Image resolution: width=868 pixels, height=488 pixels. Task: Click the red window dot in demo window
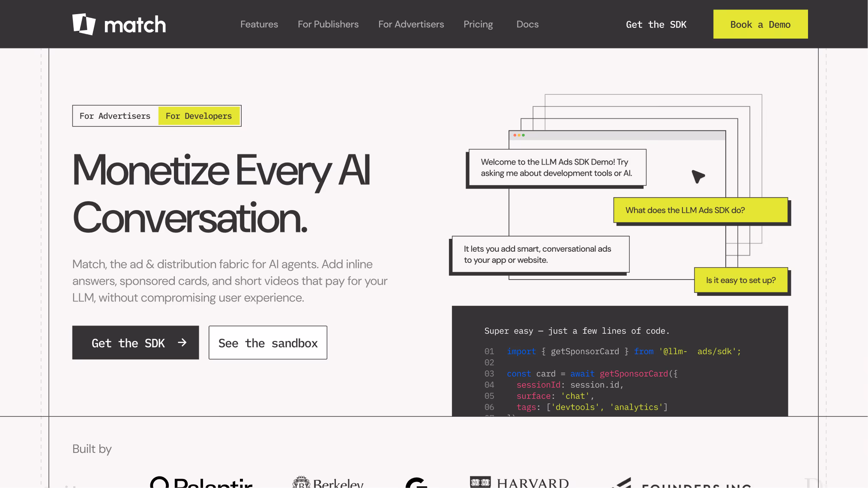pos(515,135)
